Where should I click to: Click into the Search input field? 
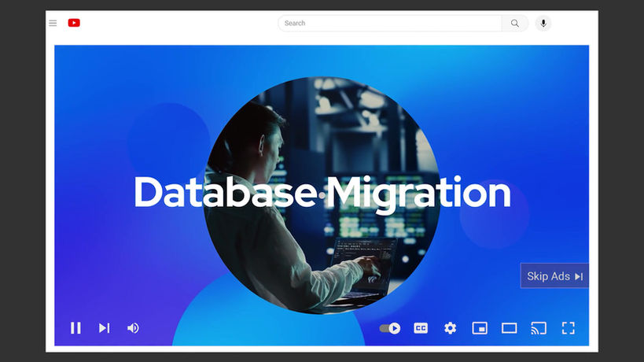click(x=389, y=24)
